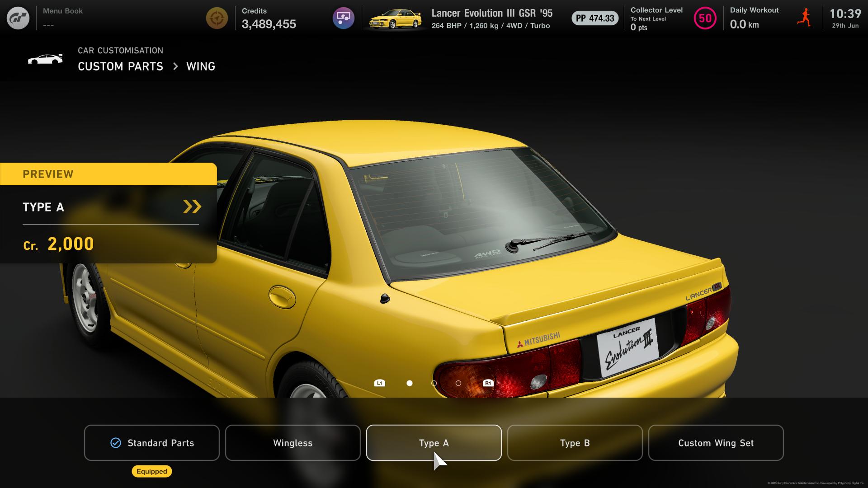Viewport: 868px width, 488px height.
Task: Click the R1 next view button
Action: (x=488, y=383)
